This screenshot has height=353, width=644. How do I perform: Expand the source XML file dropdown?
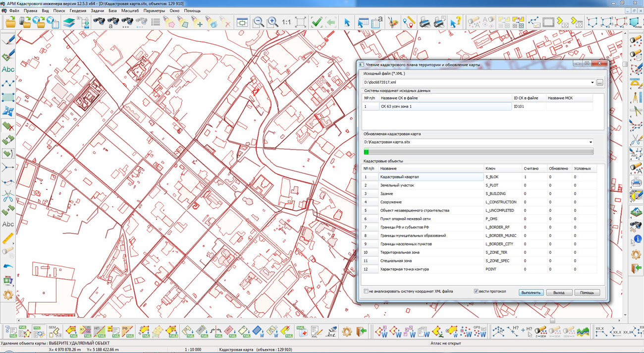(592, 83)
